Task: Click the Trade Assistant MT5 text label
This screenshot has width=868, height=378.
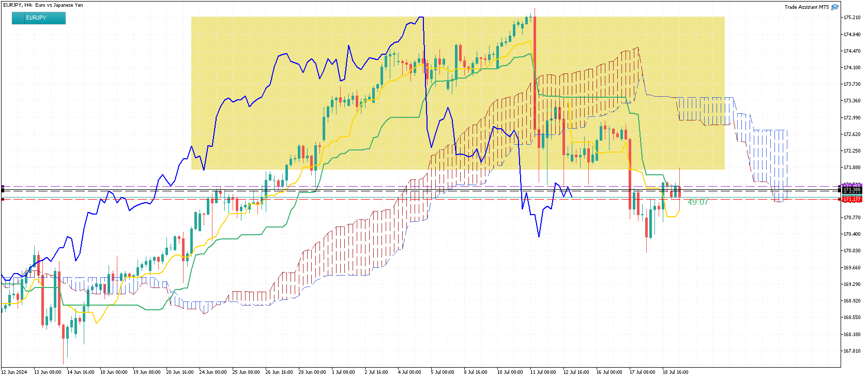Action: (x=806, y=7)
